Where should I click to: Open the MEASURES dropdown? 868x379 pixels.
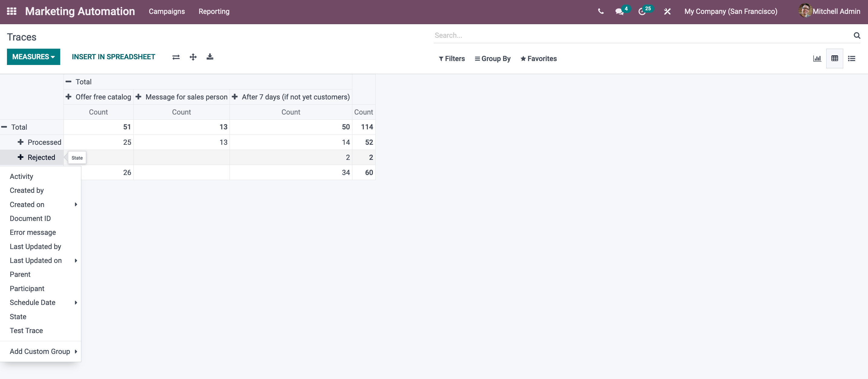(x=33, y=57)
